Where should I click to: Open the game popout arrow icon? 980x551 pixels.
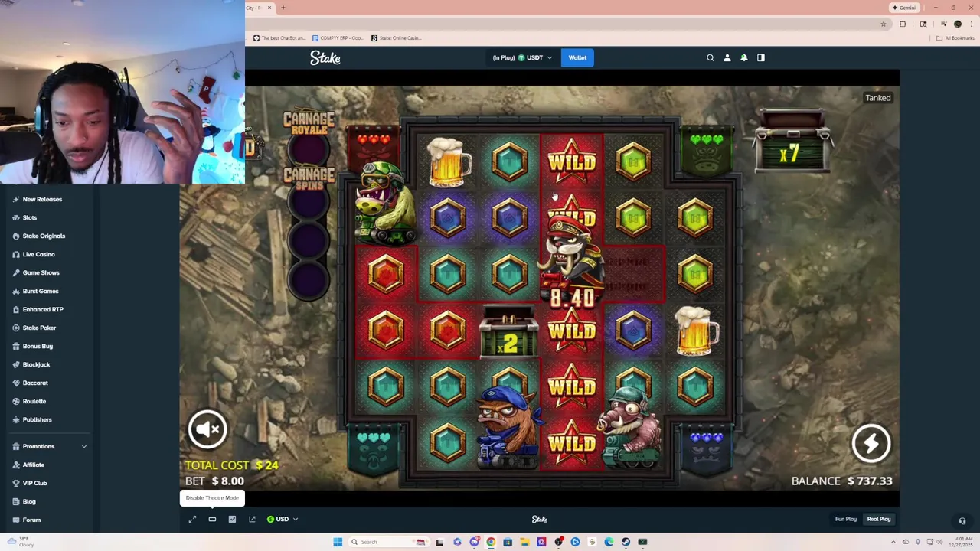252,520
